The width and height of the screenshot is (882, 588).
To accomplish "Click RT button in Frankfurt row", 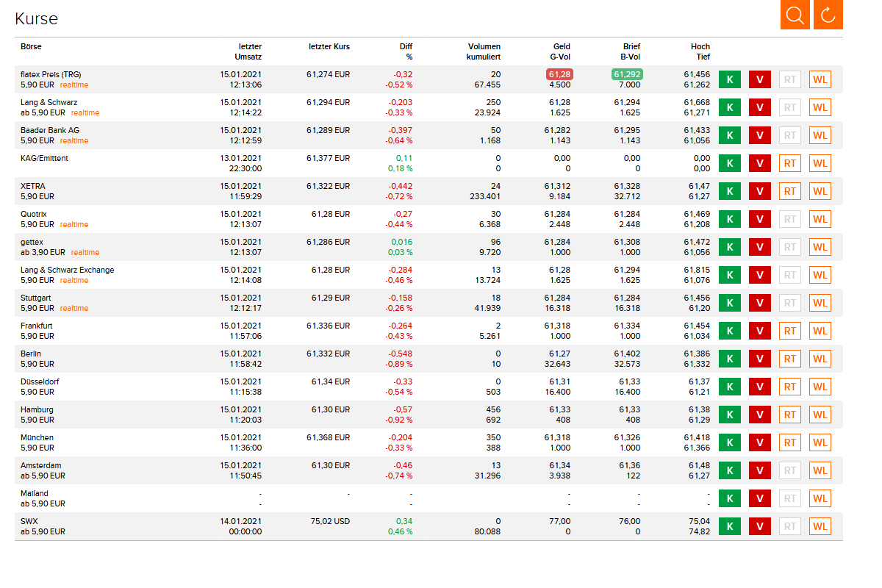I will click(x=790, y=331).
